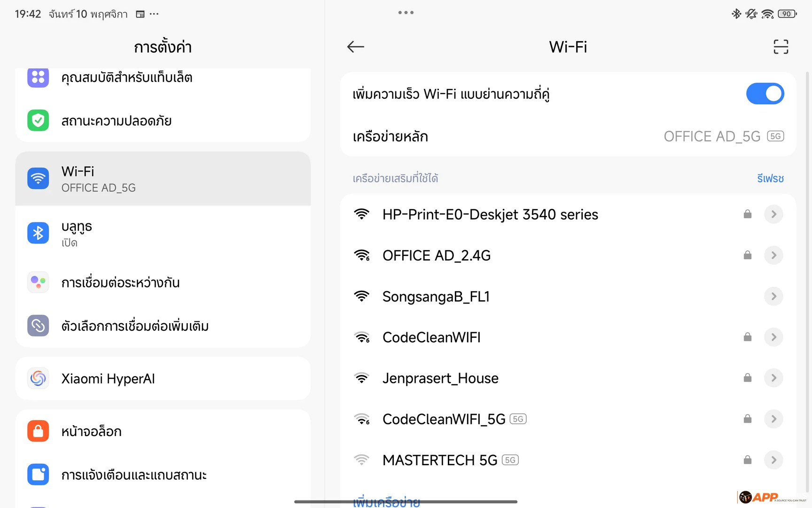Toggle dual-band Wi-Fi speed boost switch

pos(765,94)
